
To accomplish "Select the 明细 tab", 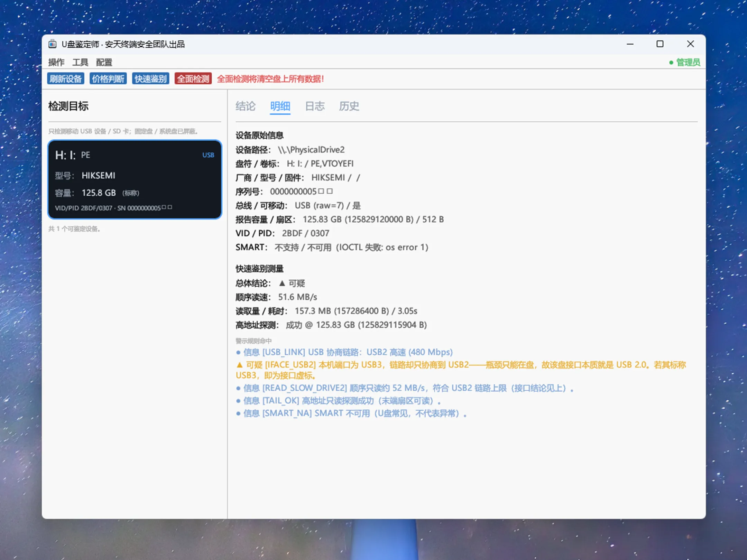I will coord(280,106).
